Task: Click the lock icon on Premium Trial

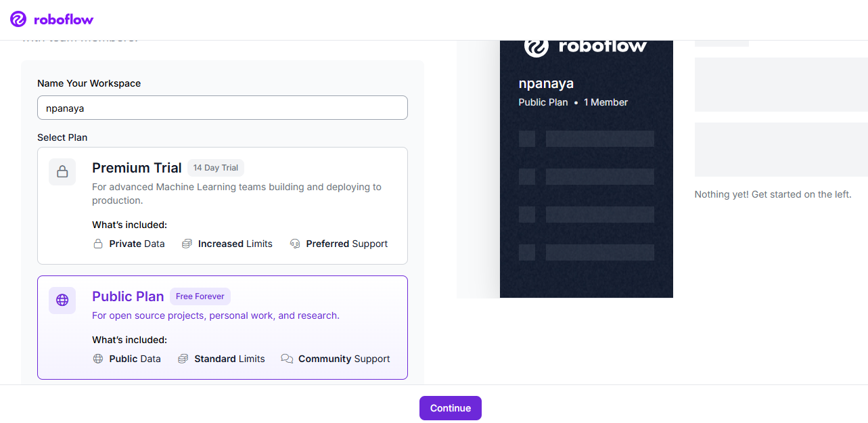Action: (x=62, y=172)
